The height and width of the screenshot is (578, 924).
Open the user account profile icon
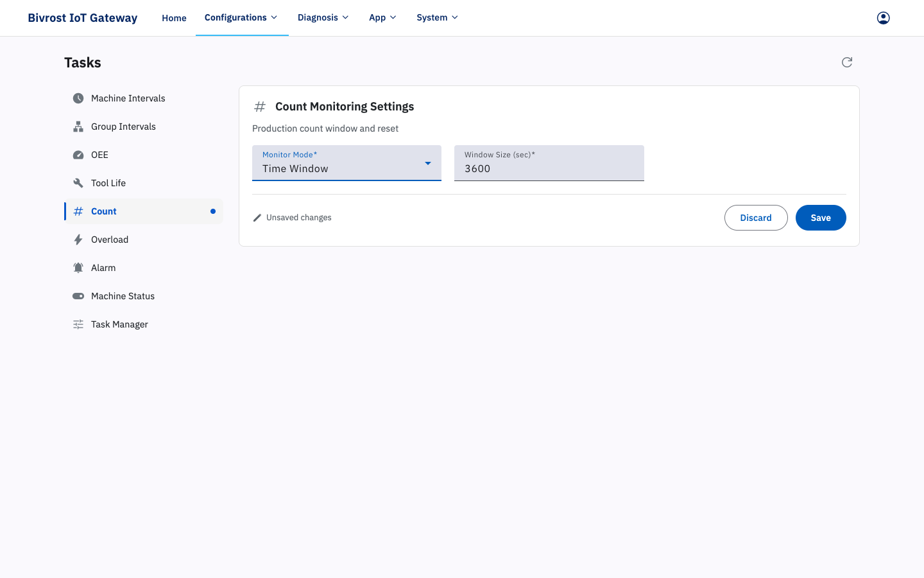pyautogui.click(x=884, y=18)
